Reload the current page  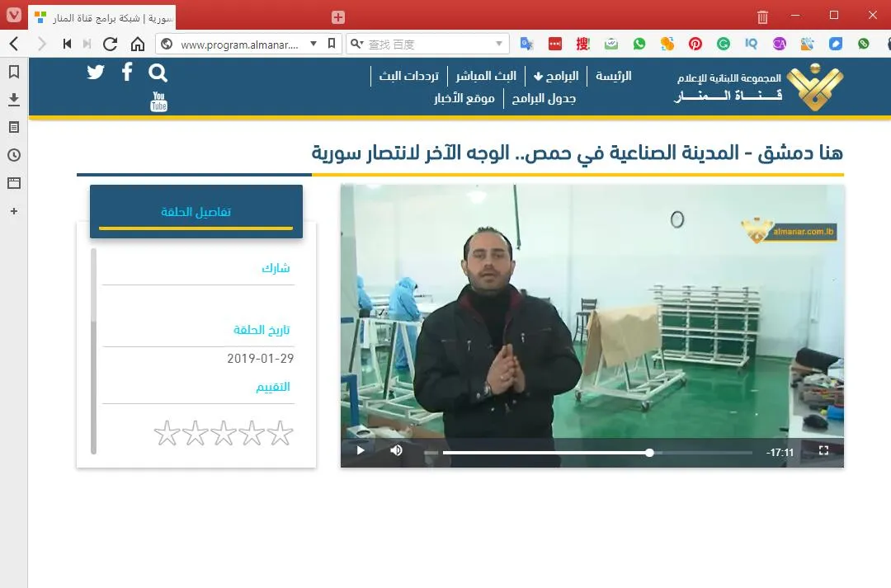pos(111,44)
